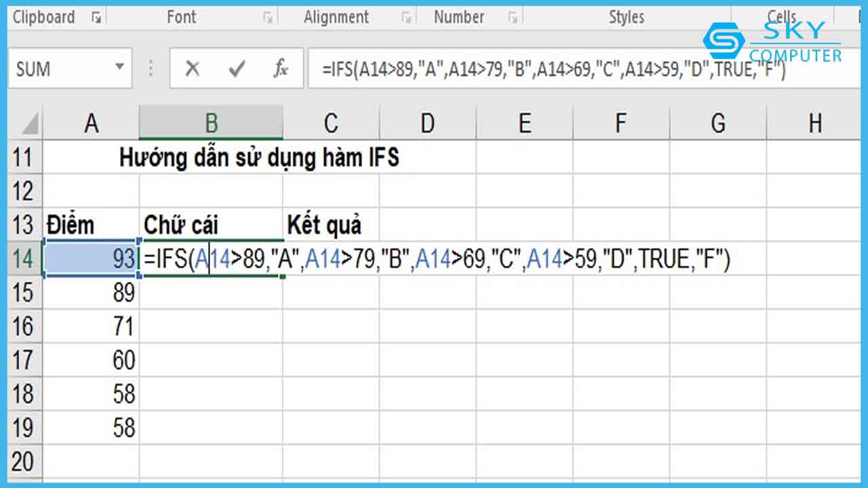Select the cell with 58 in row 18
Viewport: 868px width, 488px height.
tap(91, 394)
